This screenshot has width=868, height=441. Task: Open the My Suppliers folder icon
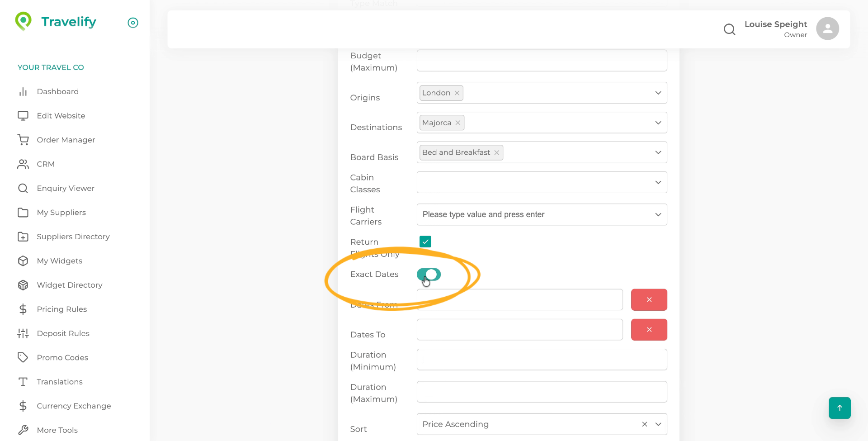[x=23, y=212]
